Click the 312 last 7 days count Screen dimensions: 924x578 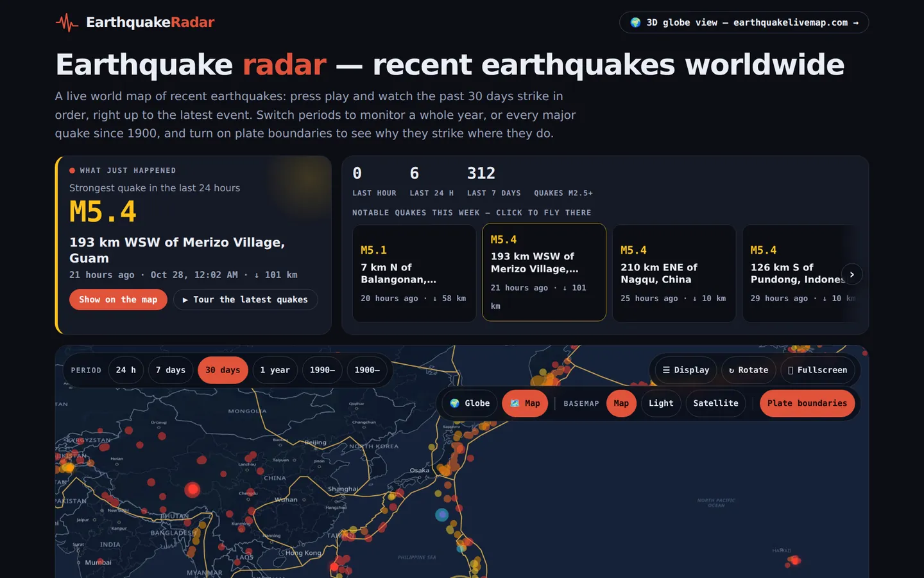coord(481,173)
